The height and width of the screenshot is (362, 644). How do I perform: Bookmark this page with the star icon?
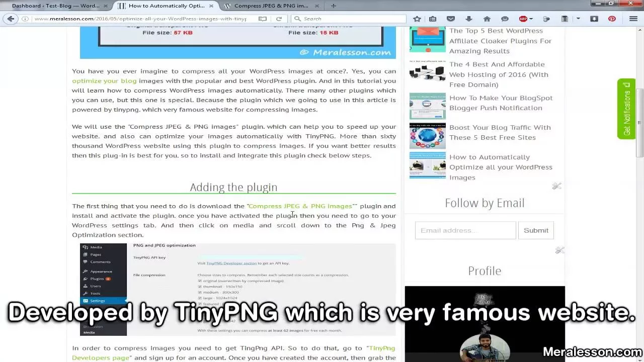coord(417,19)
